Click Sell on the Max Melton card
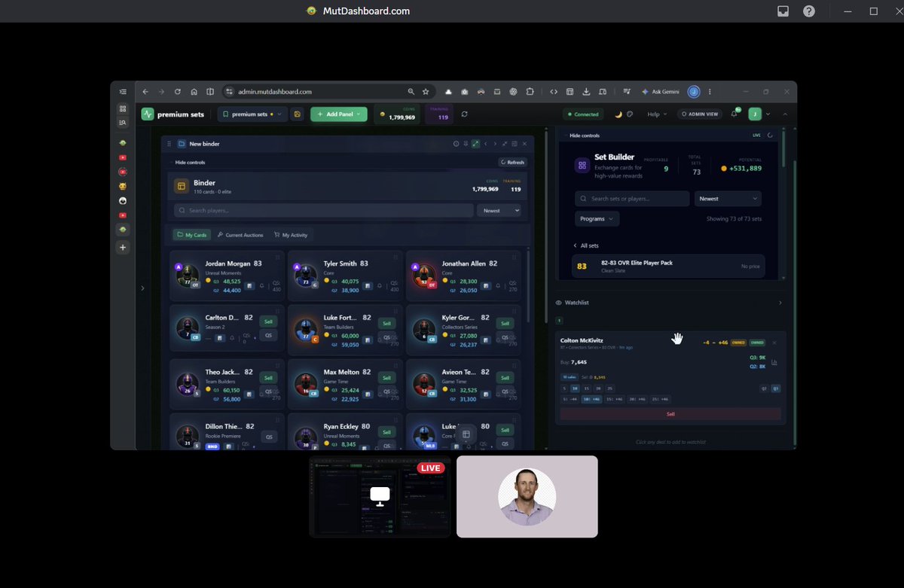Viewport: 904px width, 588px height. [386, 377]
